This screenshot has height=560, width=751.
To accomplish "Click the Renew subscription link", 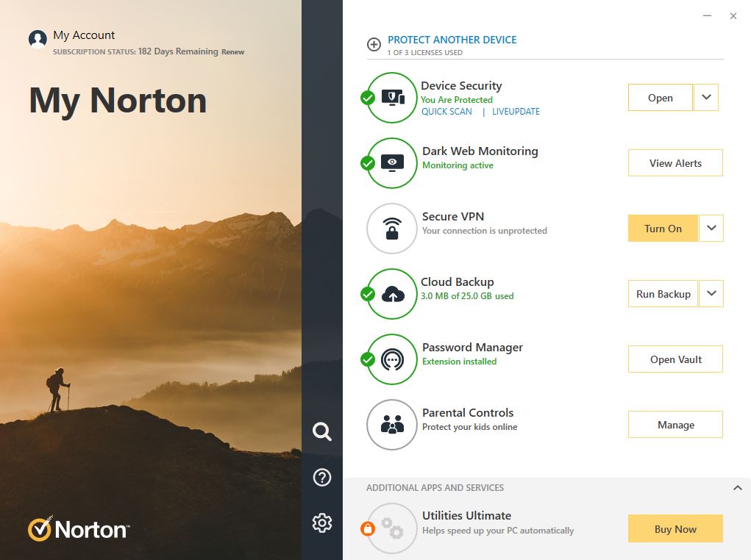I will coord(232,51).
